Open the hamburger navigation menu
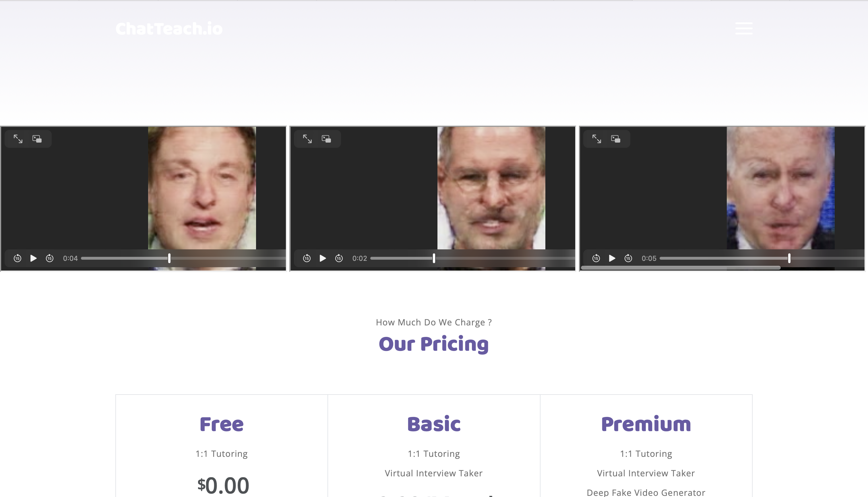This screenshot has width=868, height=497. (x=744, y=28)
